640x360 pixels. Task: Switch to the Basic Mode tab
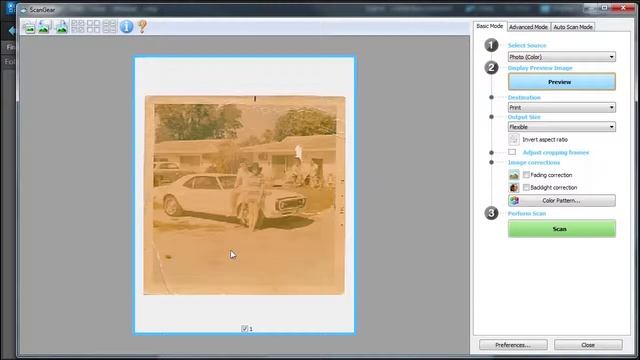[x=490, y=26]
